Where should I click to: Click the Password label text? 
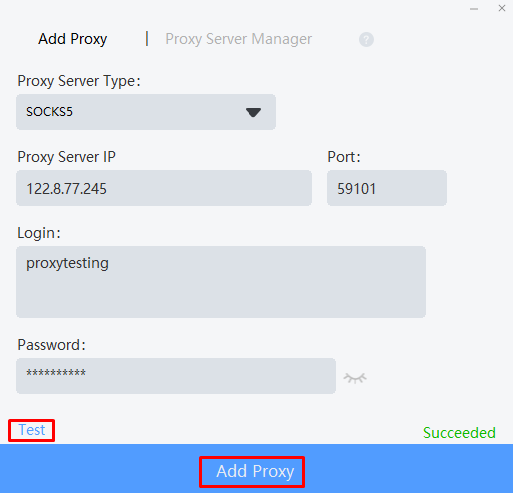pyautogui.click(x=51, y=345)
